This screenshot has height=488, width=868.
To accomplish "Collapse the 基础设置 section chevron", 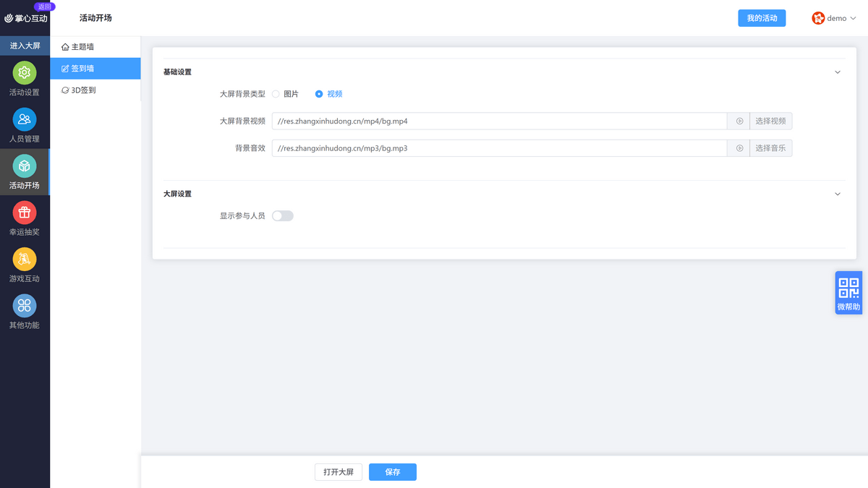I will click(838, 72).
